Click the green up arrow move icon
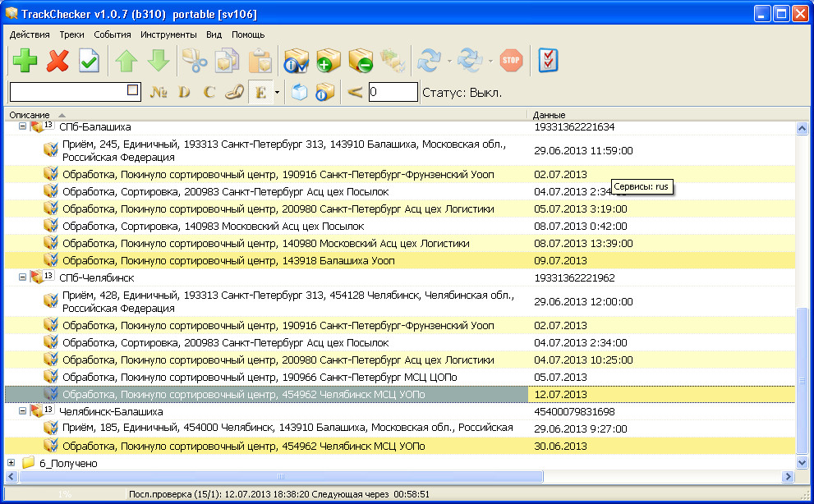The image size is (814, 504). click(x=126, y=61)
